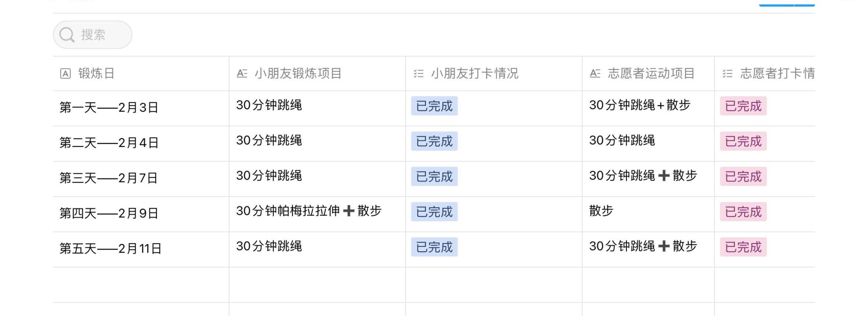The width and height of the screenshot is (868, 316).
Task: Select the 第一天——2月3日 cell
Action: point(108,108)
